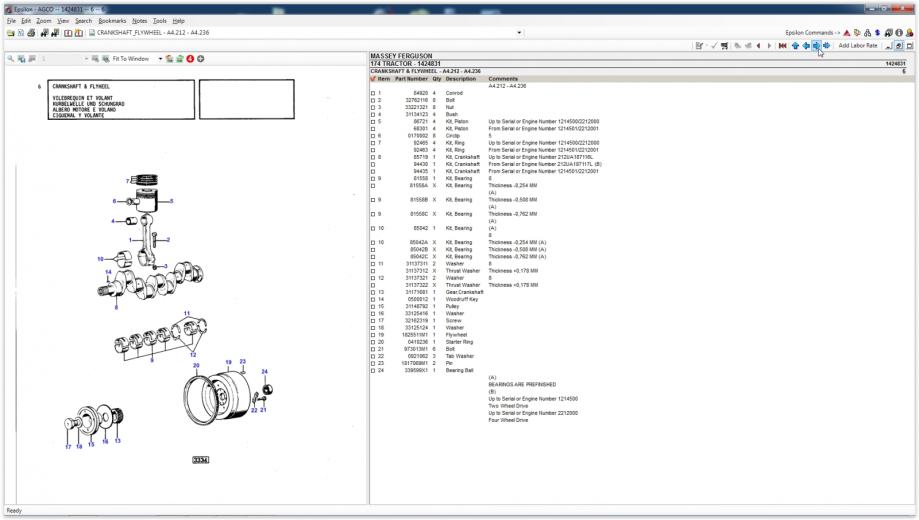
Task: Click the small dark left arrow icon
Action: [758, 46]
